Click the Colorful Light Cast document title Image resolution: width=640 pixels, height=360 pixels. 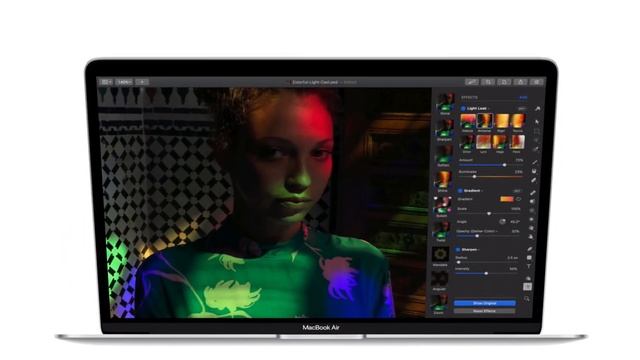[315, 82]
